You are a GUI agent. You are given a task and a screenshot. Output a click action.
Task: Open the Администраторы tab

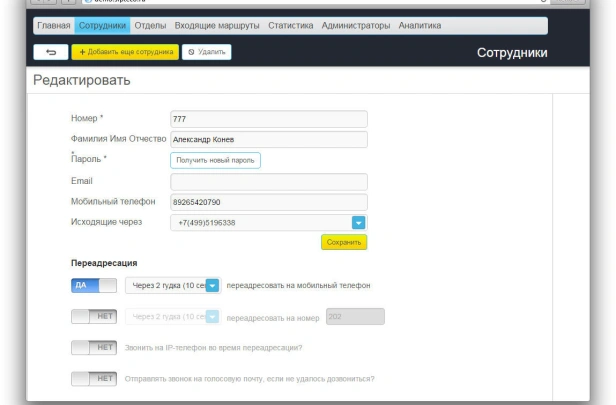click(x=356, y=26)
